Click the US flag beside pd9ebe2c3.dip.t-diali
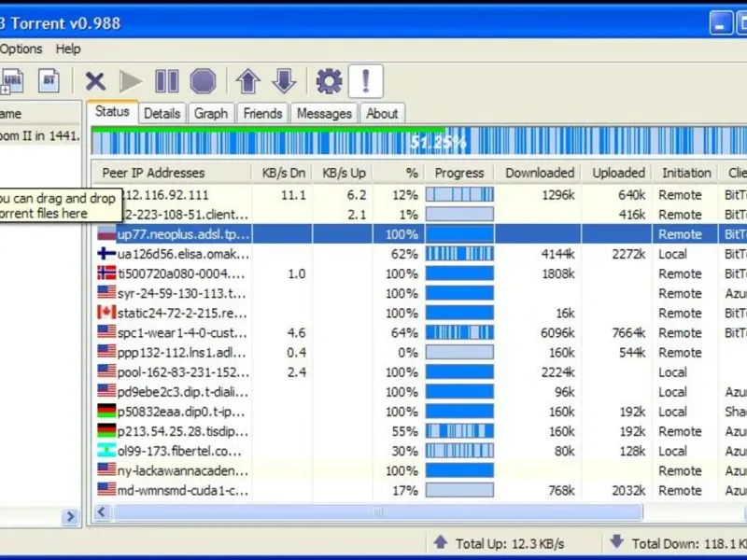Viewport: 747px width, 560px height. pyautogui.click(x=106, y=391)
